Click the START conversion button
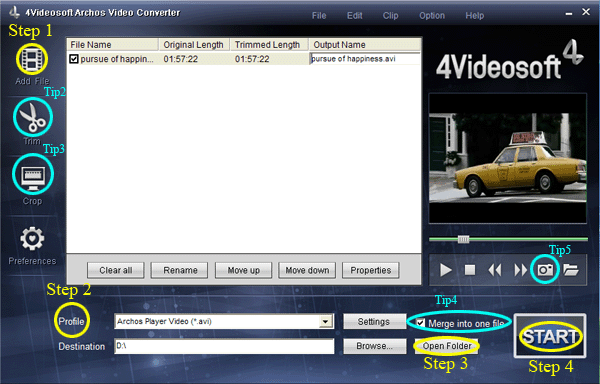This screenshot has width=600, height=384. click(550, 337)
